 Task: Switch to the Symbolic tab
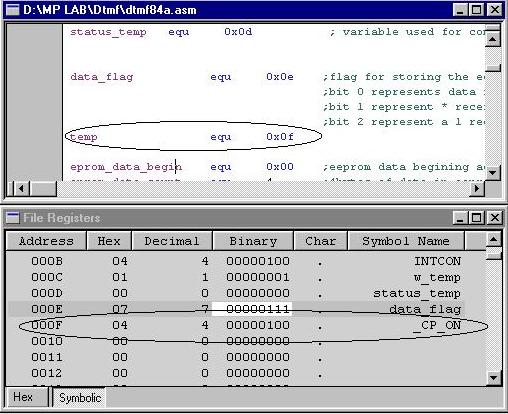pyautogui.click(x=80, y=398)
